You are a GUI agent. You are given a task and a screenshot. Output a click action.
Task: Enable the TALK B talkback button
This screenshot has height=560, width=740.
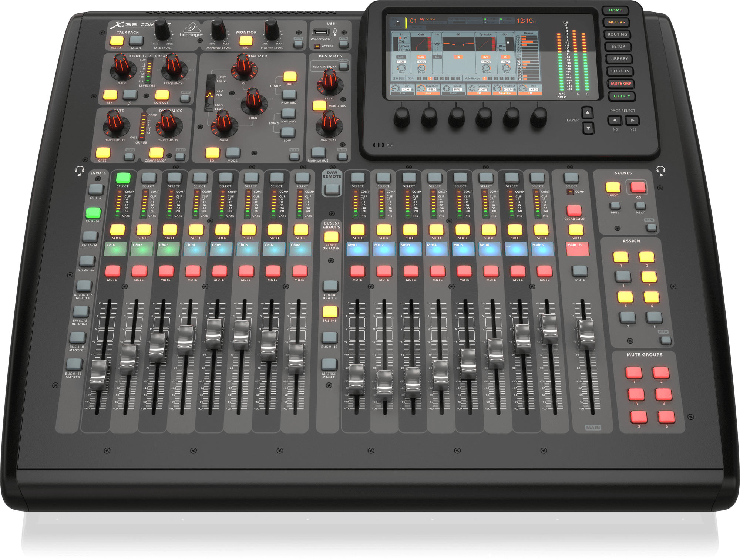pyautogui.click(x=137, y=41)
